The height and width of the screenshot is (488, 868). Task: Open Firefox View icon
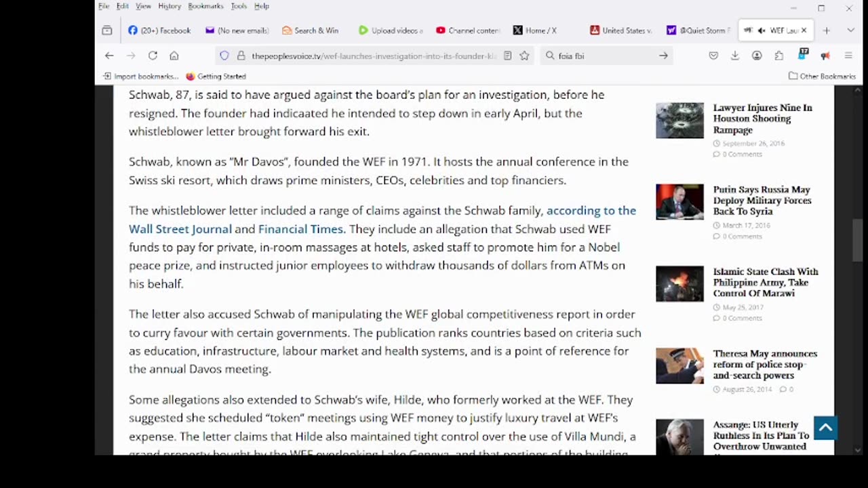click(x=107, y=30)
